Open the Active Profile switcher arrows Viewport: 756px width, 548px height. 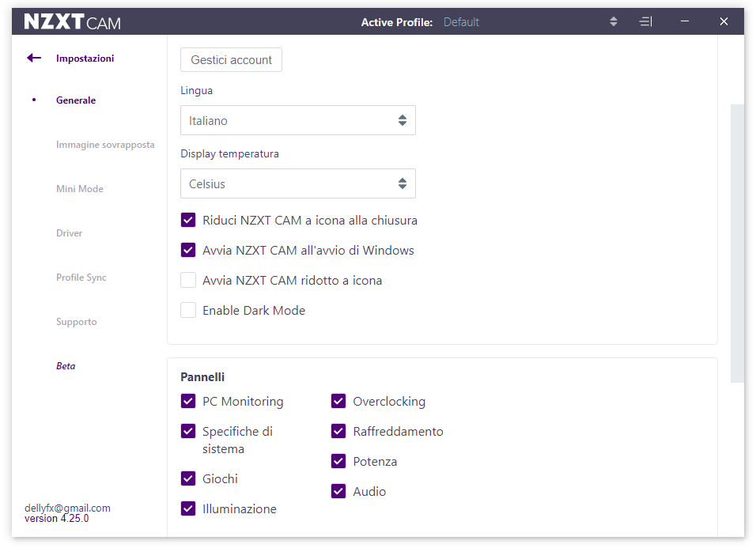(614, 21)
